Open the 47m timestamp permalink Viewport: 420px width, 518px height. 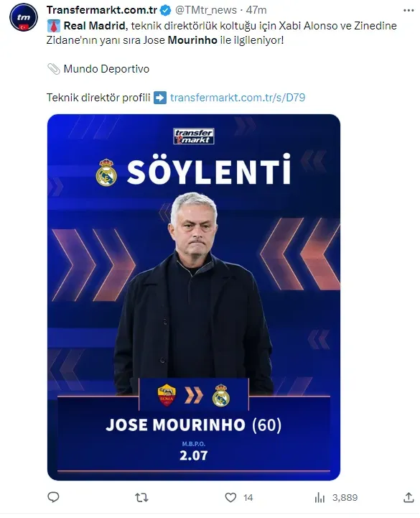point(256,10)
